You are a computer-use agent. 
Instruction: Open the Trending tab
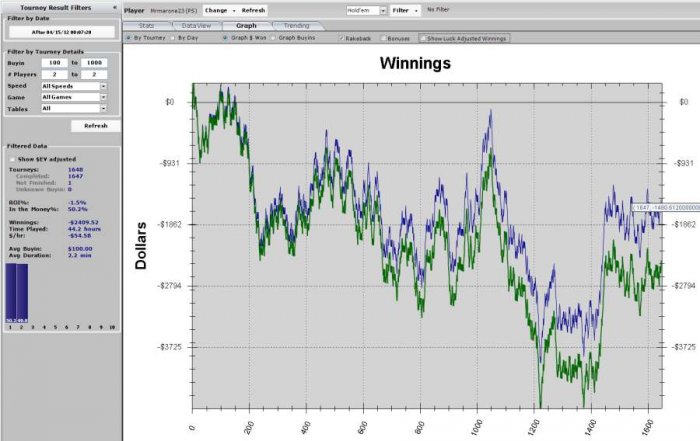coord(296,26)
